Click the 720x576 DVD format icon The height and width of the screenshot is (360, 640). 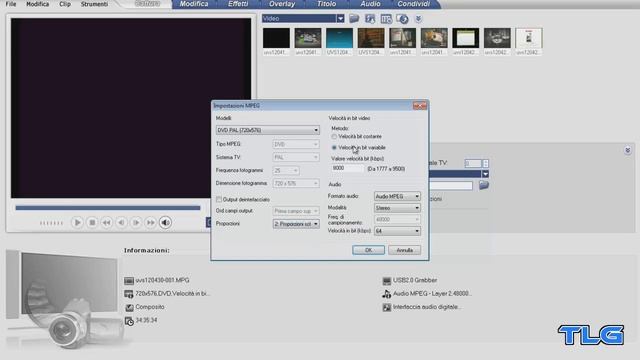129,294
